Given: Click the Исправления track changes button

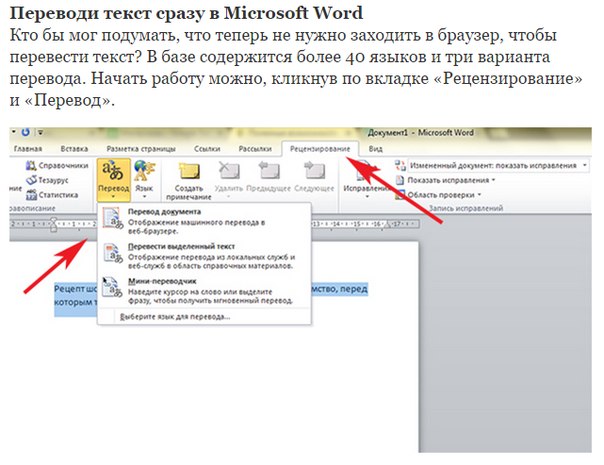Looking at the screenshot, I should (366, 180).
